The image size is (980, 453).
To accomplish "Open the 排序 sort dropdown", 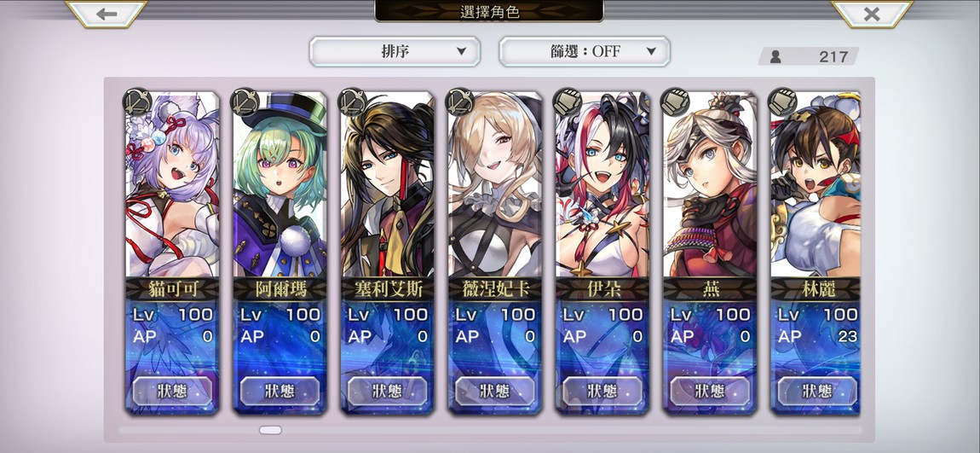I will [x=395, y=51].
